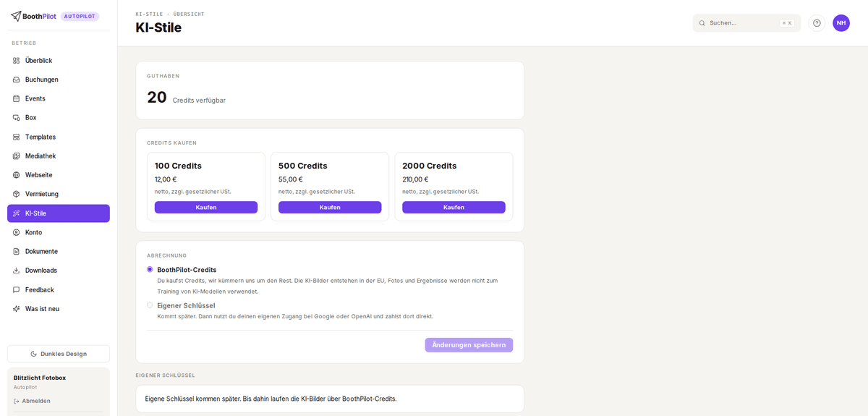
Task: Click the Überblick grid icon in sidebar
Action: point(17,61)
